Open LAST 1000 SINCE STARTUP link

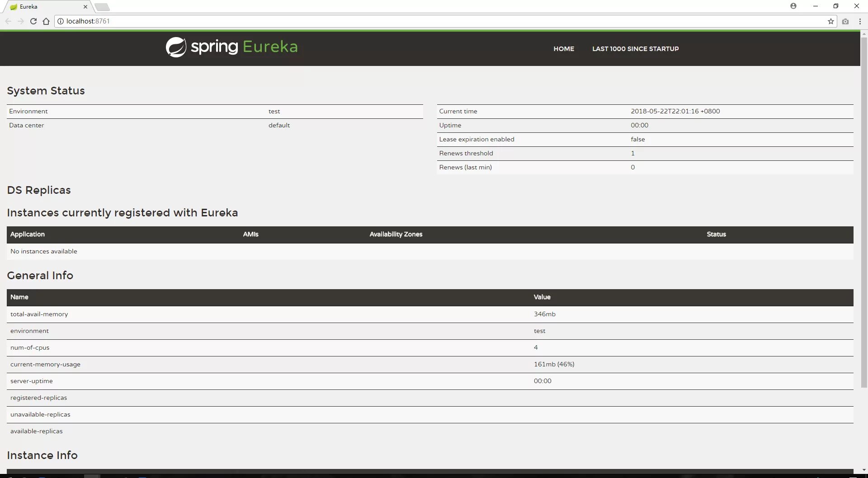point(636,49)
